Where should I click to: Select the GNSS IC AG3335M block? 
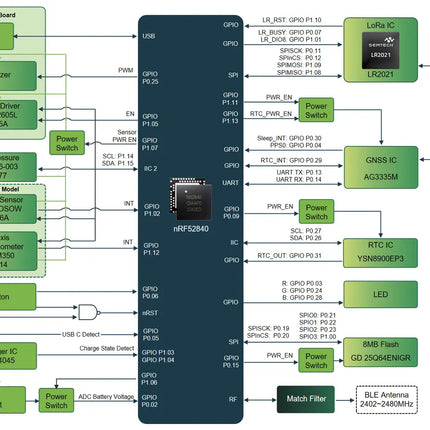(x=381, y=167)
